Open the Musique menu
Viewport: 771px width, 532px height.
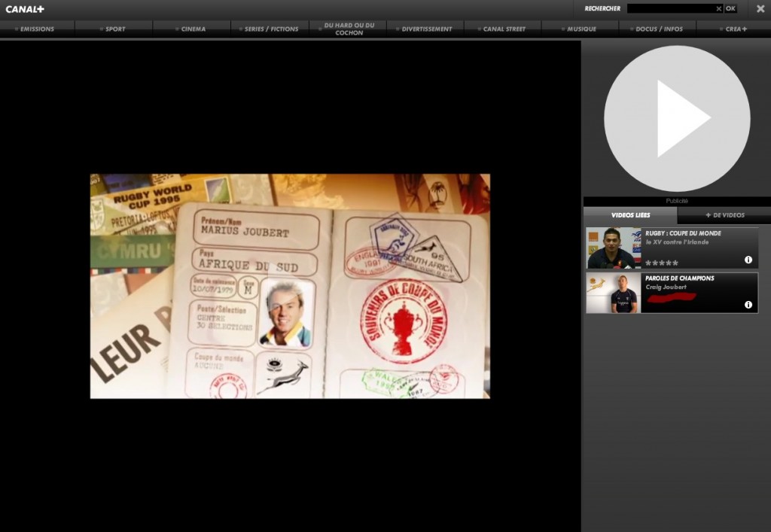tap(581, 29)
